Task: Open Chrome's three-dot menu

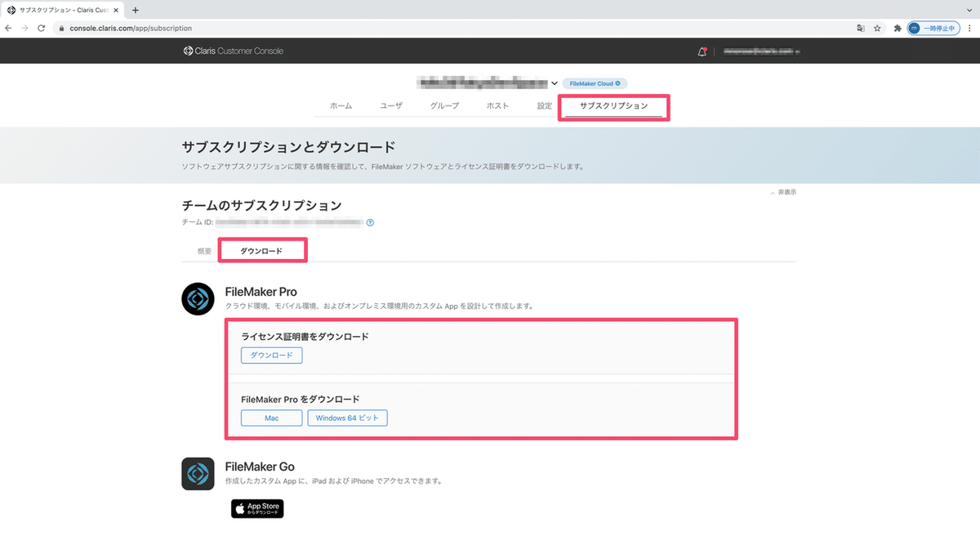Action: click(971, 27)
